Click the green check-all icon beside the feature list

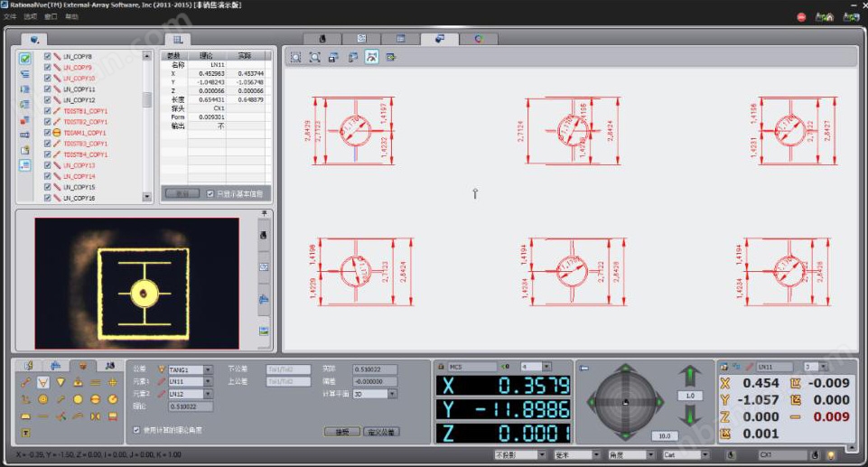point(24,58)
